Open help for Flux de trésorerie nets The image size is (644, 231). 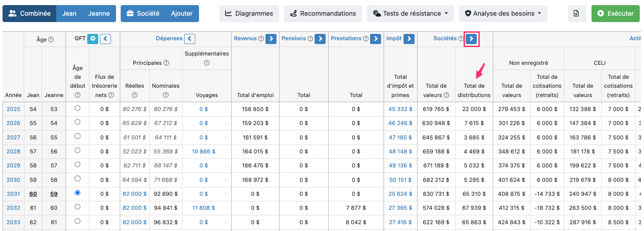tap(111, 95)
